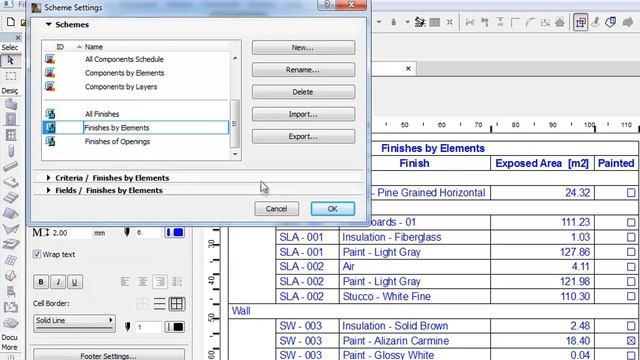Screen dimensions: 640x360
Task: Click the grid icon in the top toolbar
Action: tap(435, 22)
